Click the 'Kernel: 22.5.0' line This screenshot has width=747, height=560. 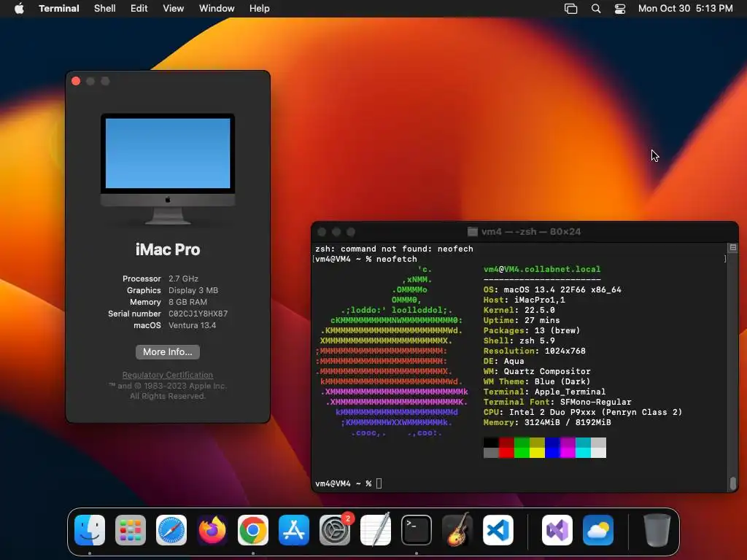click(x=519, y=310)
